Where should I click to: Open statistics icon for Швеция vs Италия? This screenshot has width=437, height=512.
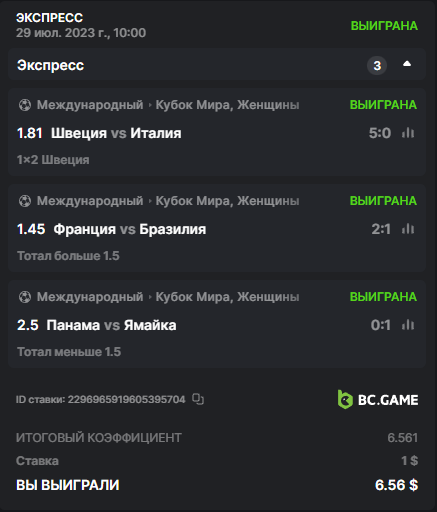pyautogui.click(x=408, y=133)
